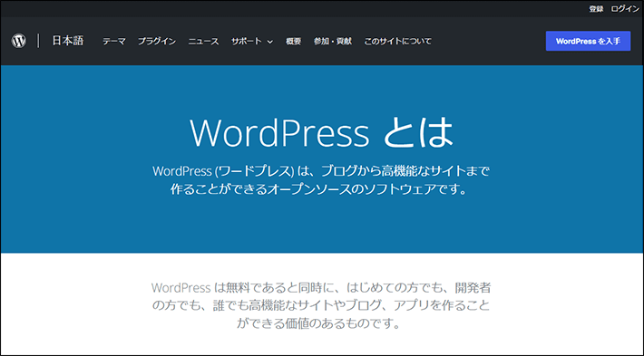This screenshot has width=644, height=356.
Task: Click the WordPress を入手 button
Action: pyautogui.click(x=588, y=41)
